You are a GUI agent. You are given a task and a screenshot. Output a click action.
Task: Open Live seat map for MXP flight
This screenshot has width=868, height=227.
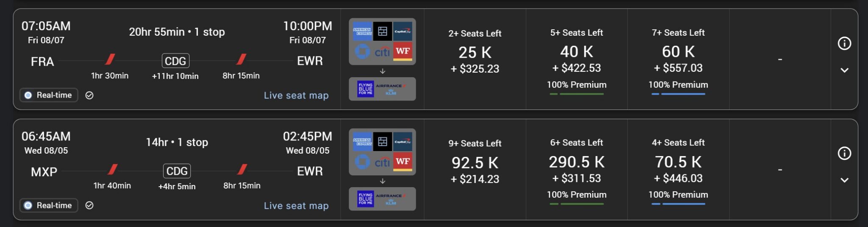coord(296,206)
